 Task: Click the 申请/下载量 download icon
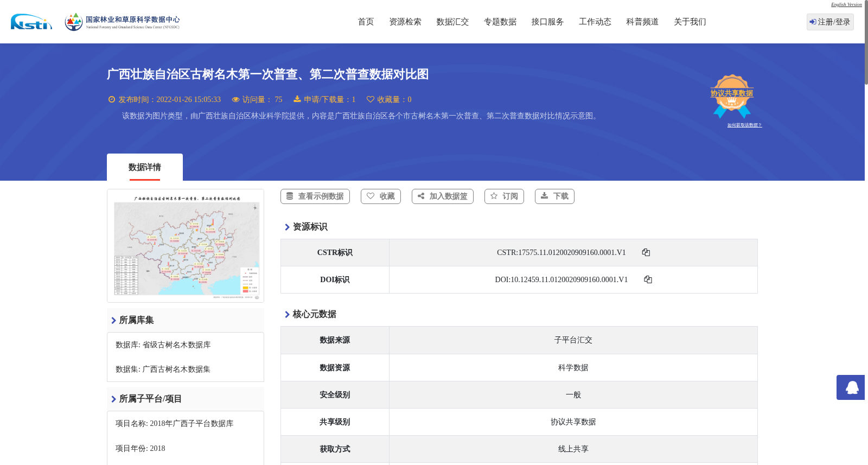click(297, 99)
